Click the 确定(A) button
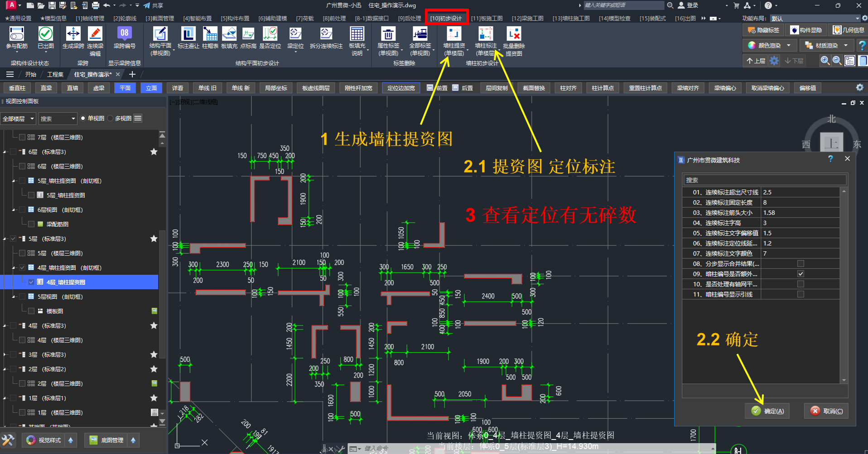Viewport: 868px width, 454px height. (768, 411)
